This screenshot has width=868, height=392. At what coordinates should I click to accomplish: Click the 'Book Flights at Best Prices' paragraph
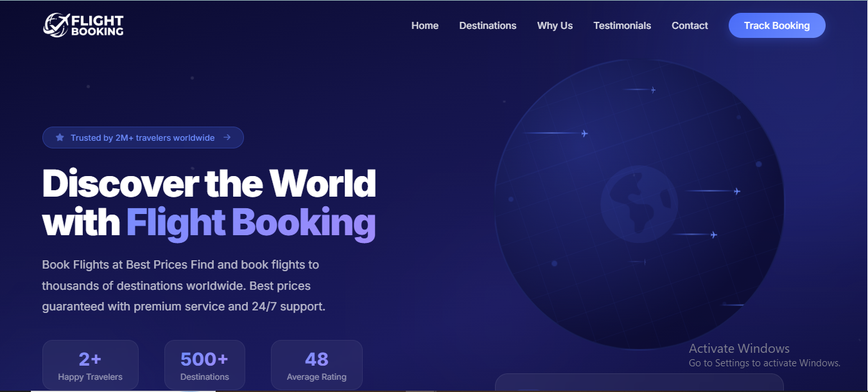[x=184, y=285]
